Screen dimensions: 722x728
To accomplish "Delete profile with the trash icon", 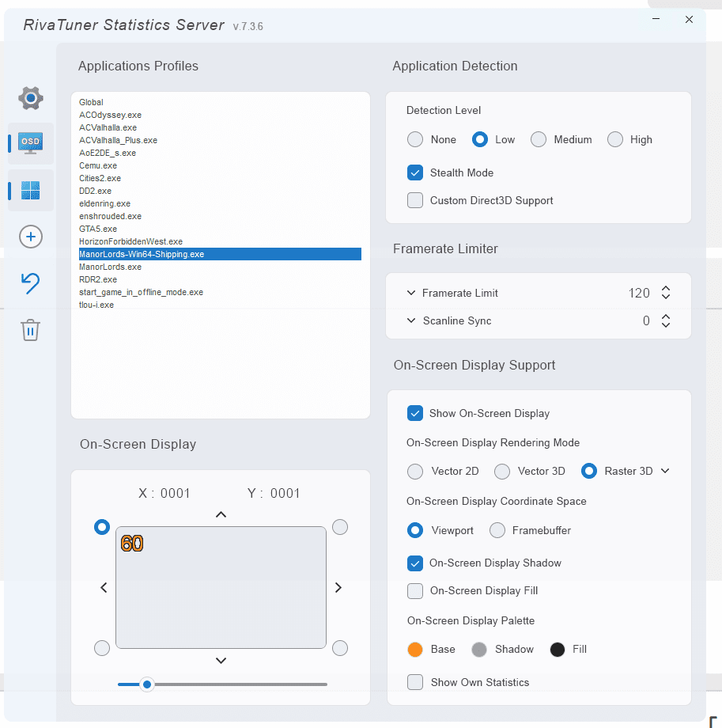I will 31,330.
